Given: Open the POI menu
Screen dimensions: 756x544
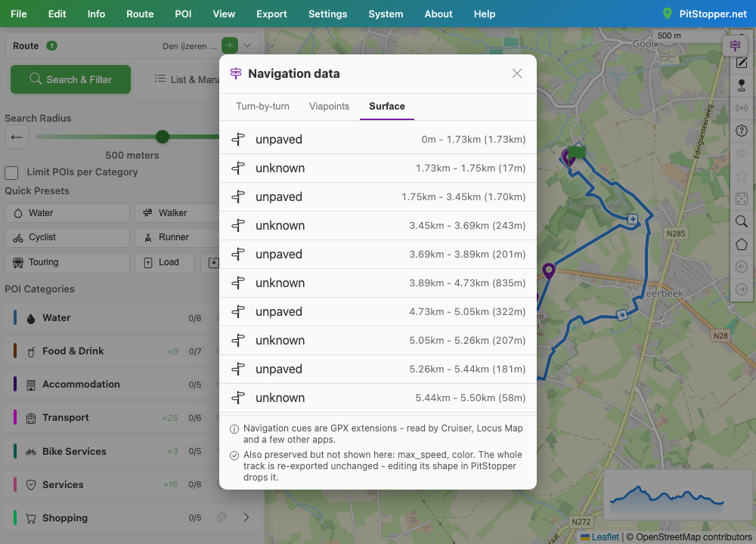Looking at the screenshot, I should point(183,14).
